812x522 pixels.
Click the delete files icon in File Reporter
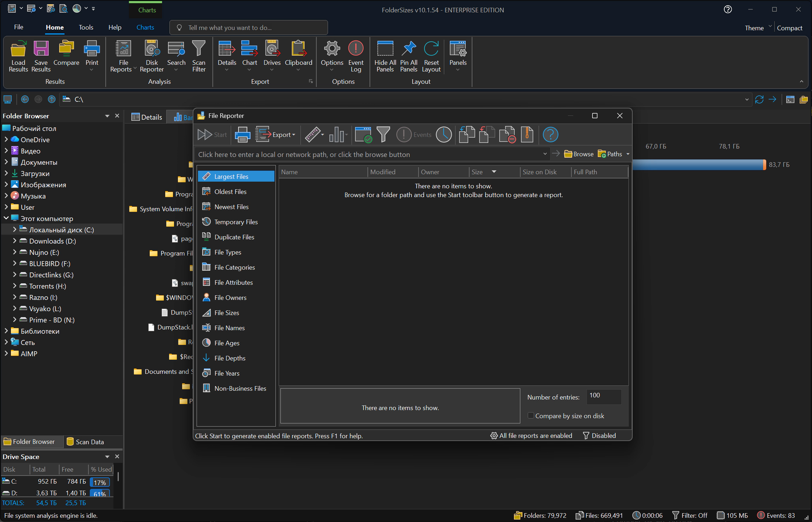pyautogui.click(x=507, y=134)
